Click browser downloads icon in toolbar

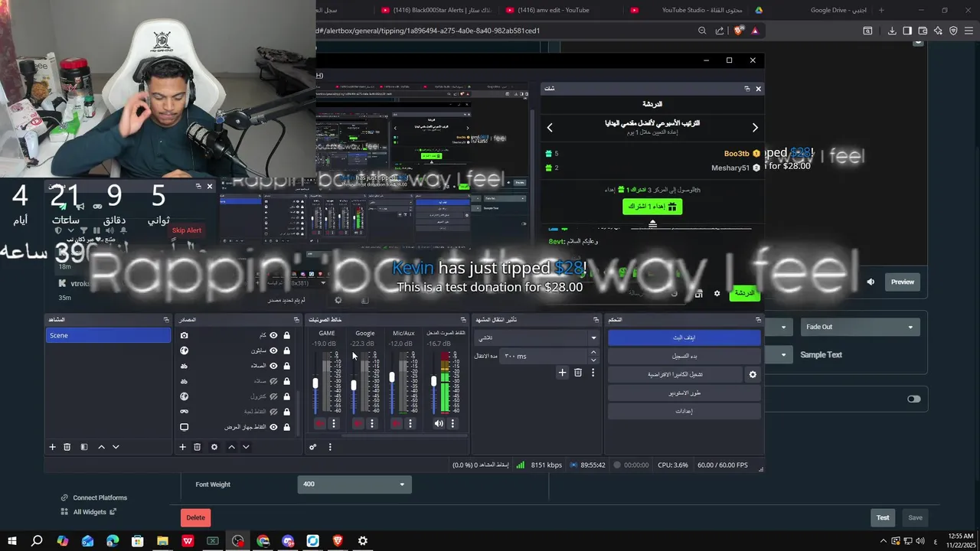(x=892, y=31)
